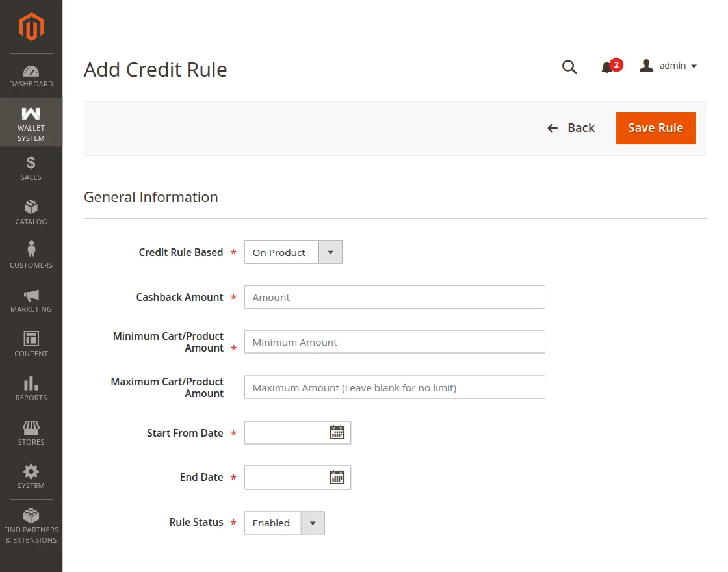
Task: Open the System menu
Action: [x=31, y=477]
